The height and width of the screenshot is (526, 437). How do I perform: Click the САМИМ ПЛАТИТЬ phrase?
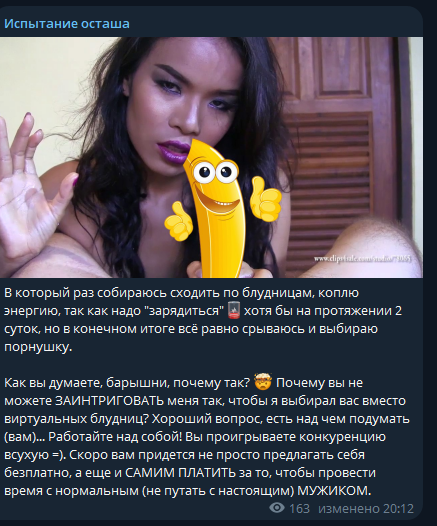pos(180,473)
